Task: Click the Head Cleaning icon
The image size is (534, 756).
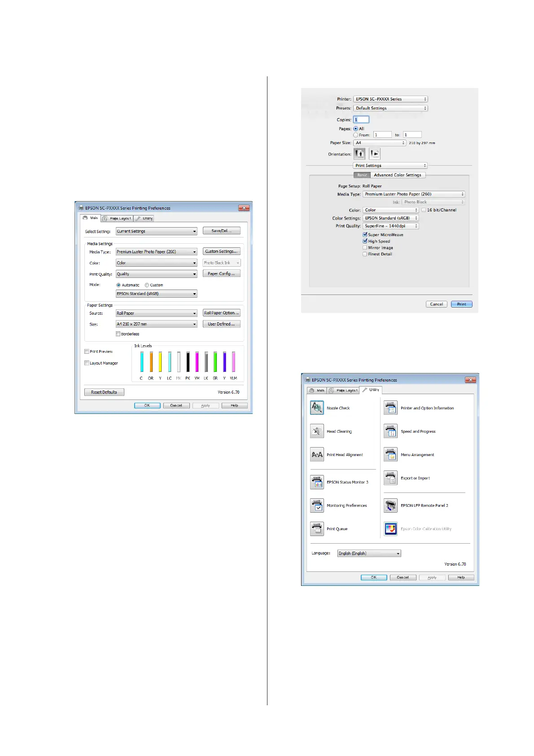Action: point(317,431)
